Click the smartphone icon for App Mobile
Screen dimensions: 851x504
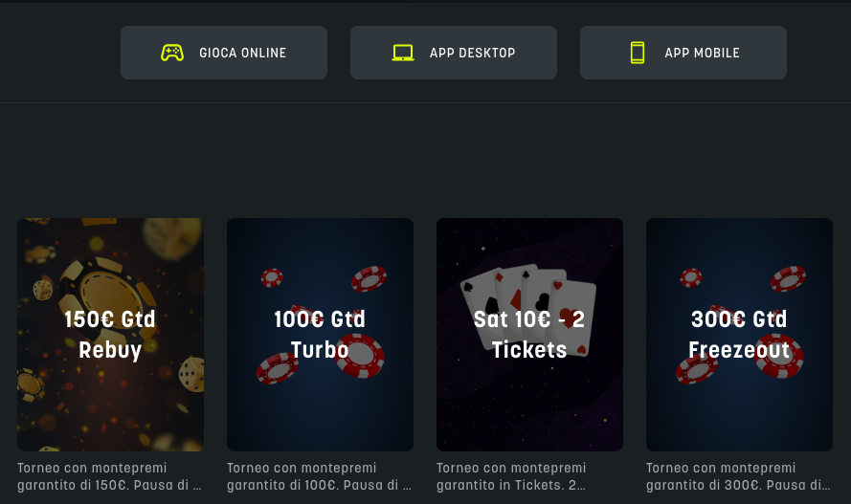click(638, 53)
